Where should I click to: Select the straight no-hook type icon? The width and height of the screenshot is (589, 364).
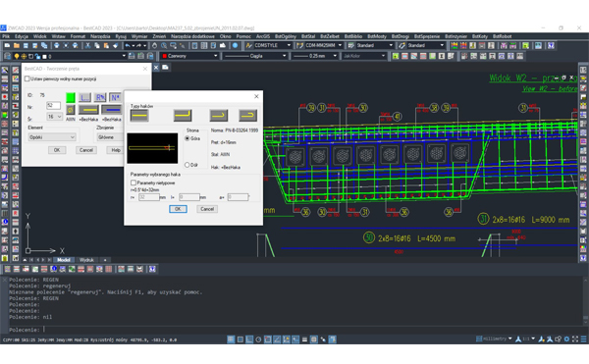point(139,116)
